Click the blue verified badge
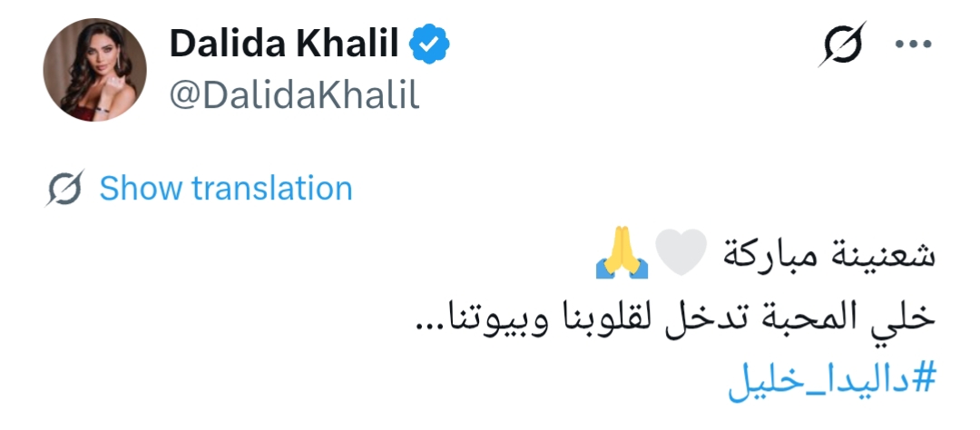The height and width of the screenshot is (430, 980). [x=430, y=44]
